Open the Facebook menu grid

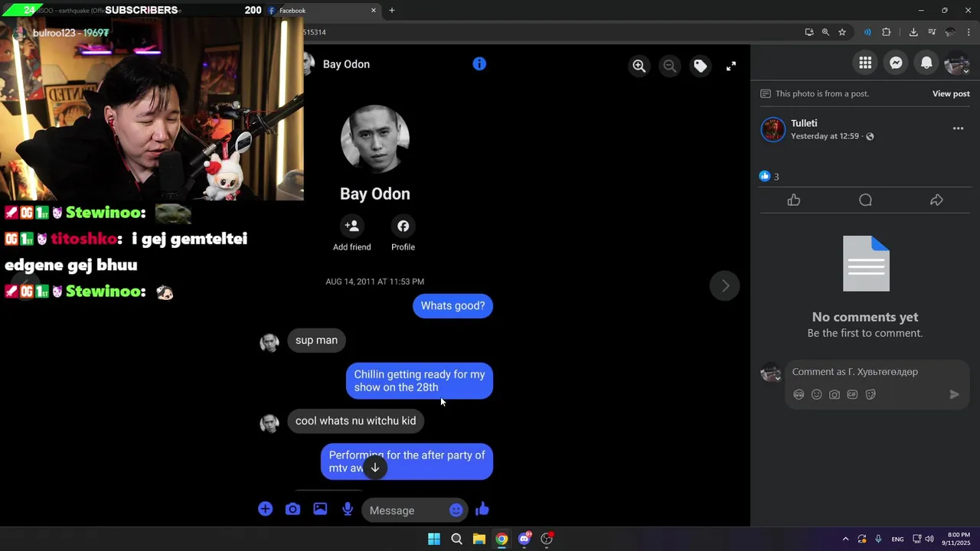tap(865, 64)
